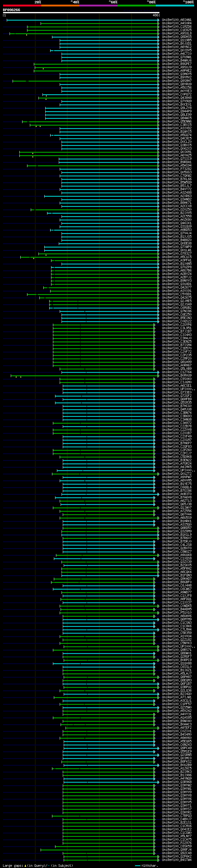The image size is (197, 868).
Task: Select hit UniRef100_C3ENZ5
Action: point(176,342)
